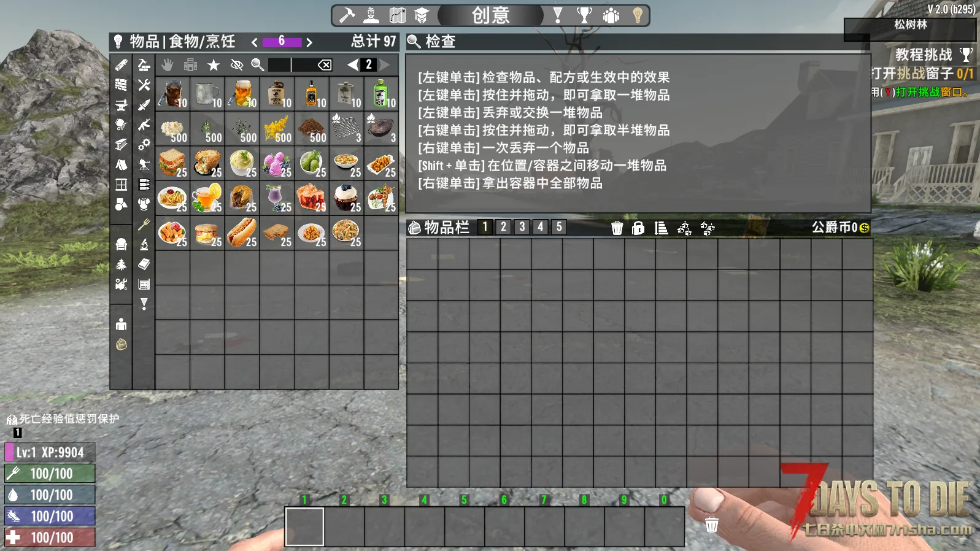Select the wood planks building category
The height and width of the screenshot is (551, 980).
pyautogui.click(x=121, y=65)
